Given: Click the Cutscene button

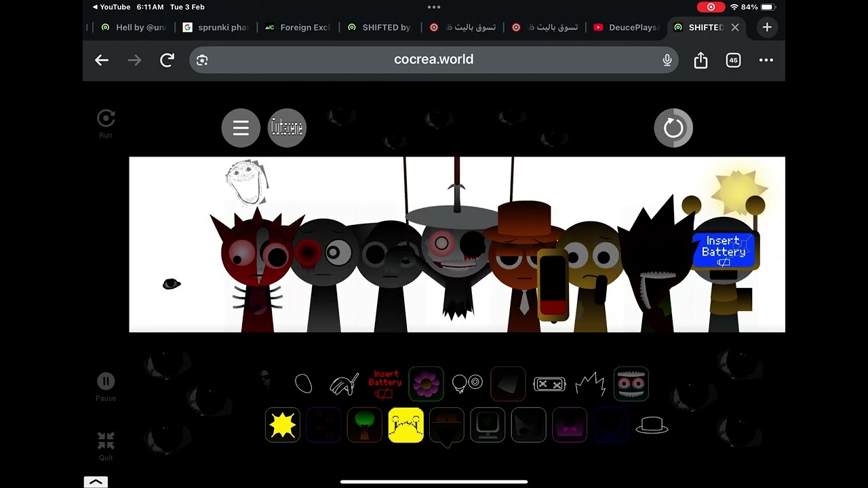Looking at the screenshot, I should pyautogui.click(x=288, y=127).
